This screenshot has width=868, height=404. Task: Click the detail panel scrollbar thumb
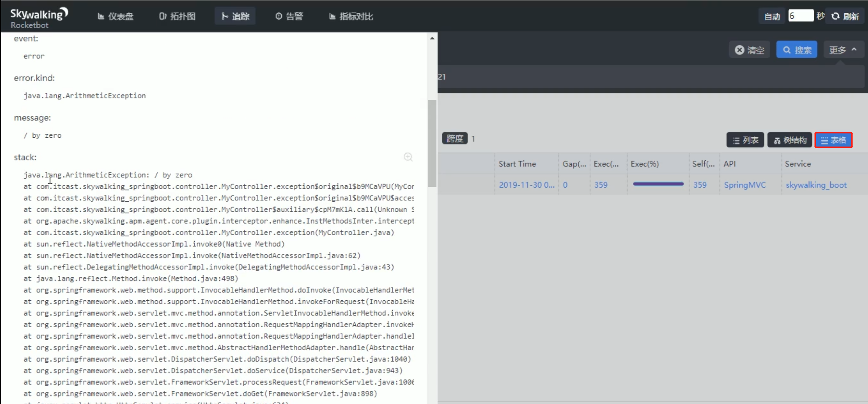432,143
